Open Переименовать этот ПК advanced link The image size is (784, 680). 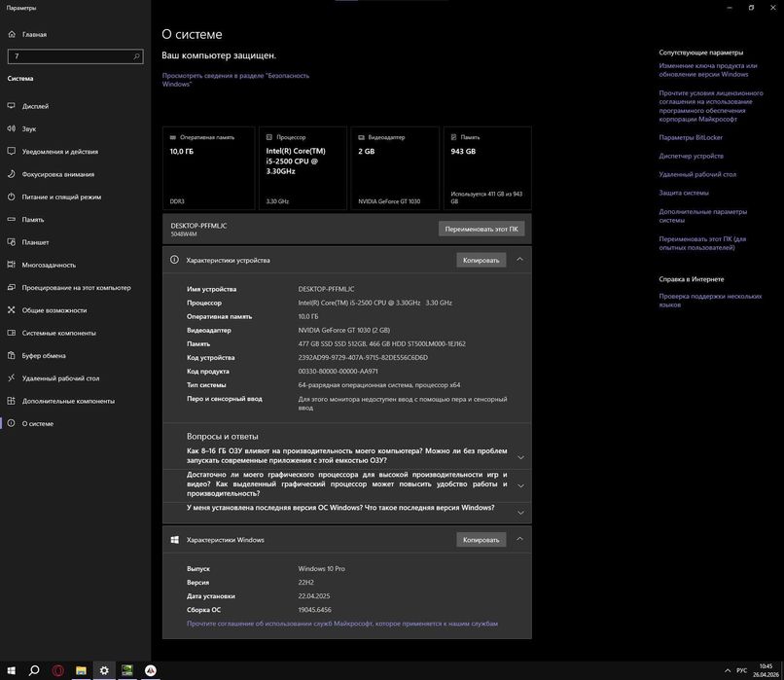pyautogui.click(x=702, y=243)
